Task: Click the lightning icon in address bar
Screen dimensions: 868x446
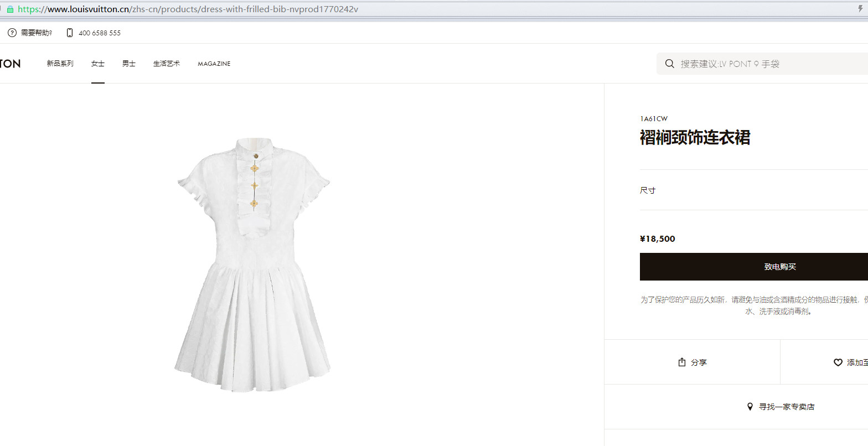Action: tap(861, 9)
